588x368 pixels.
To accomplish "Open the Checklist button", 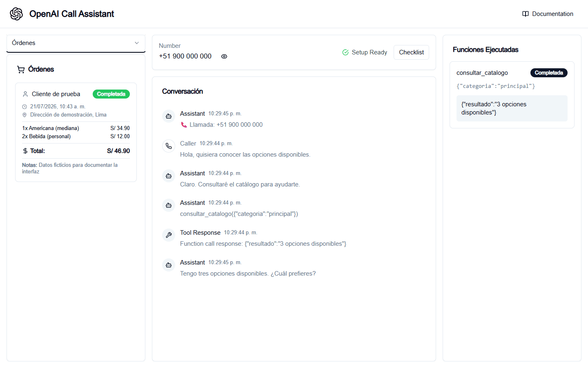I will coord(411,52).
